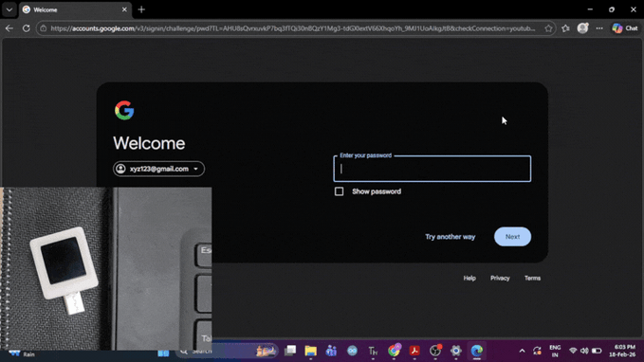Open the Terms link
The width and height of the screenshot is (644, 362).
click(532, 279)
